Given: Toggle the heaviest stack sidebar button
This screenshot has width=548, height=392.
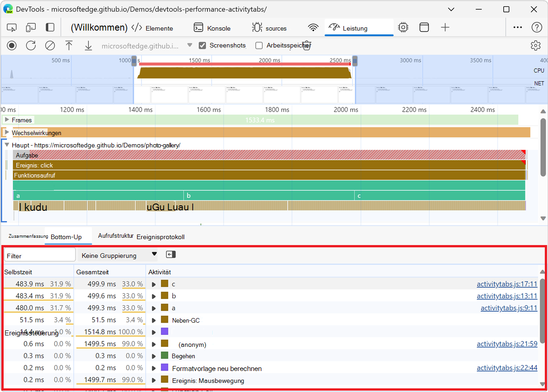Looking at the screenshot, I should (171, 255).
